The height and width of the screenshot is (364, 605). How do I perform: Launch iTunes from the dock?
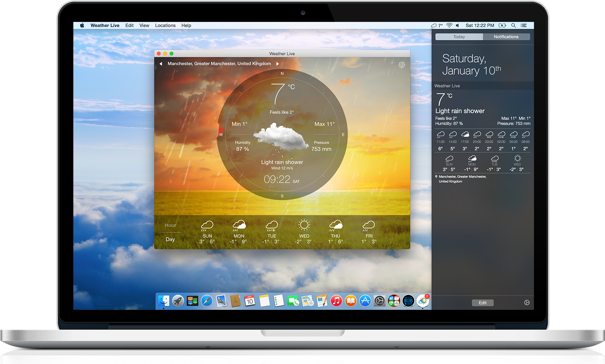pos(336,301)
